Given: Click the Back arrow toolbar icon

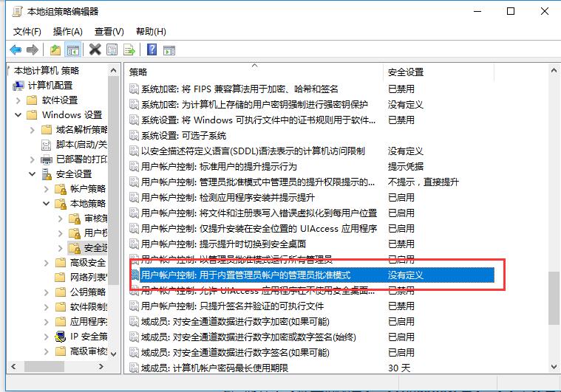Looking at the screenshot, I should pyautogui.click(x=15, y=49).
